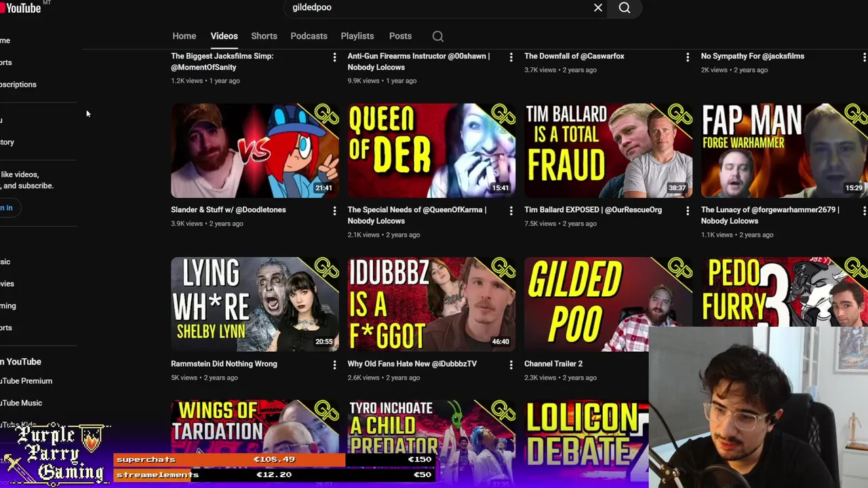Open options menu for Tim Ballard EXPOSED video
Image resolution: width=868 pixels, height=488 pixels.
pos(688,211)
